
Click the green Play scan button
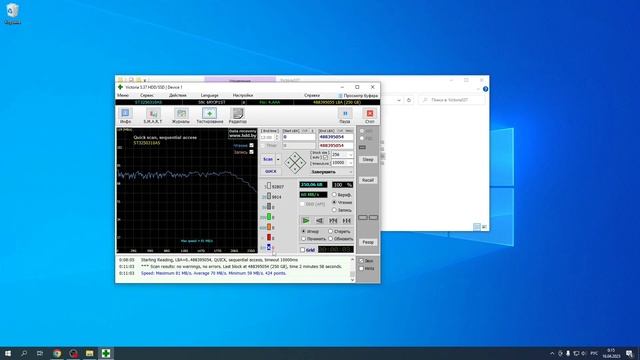tap(306, 221)
